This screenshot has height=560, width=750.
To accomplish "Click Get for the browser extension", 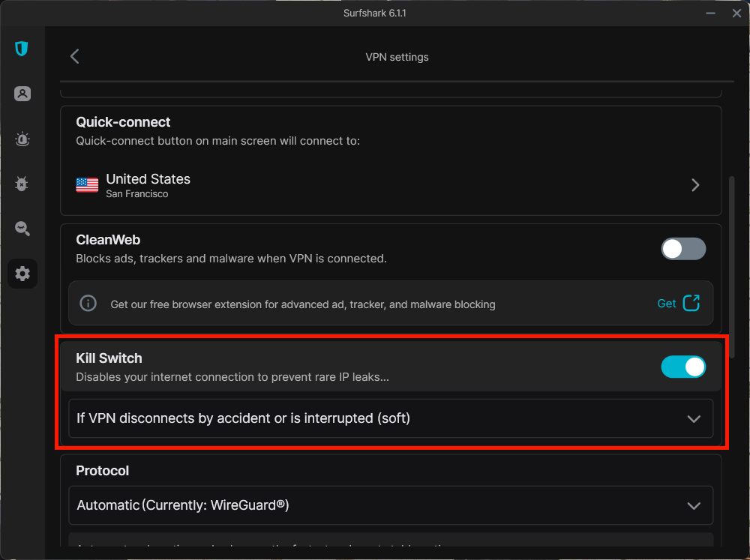I will tap(666, 303).
